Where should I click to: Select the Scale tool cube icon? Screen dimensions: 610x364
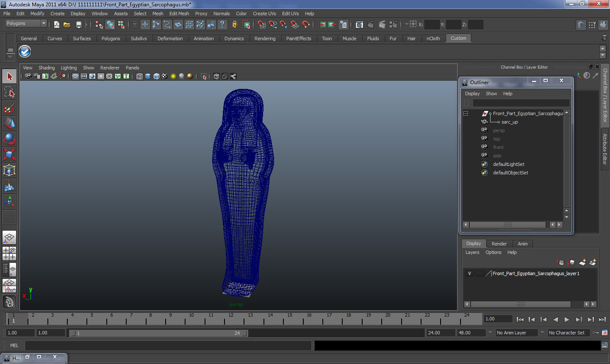[x=9, y=154]
